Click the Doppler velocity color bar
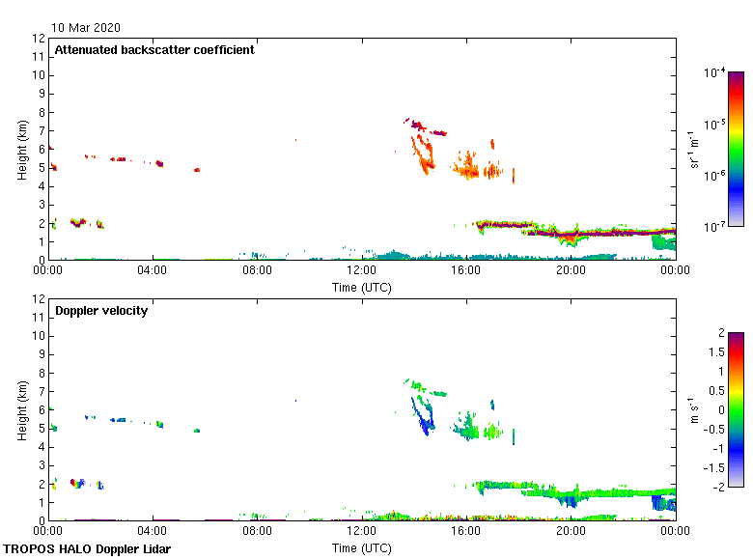753x560 pixels. tap(736, 409)
